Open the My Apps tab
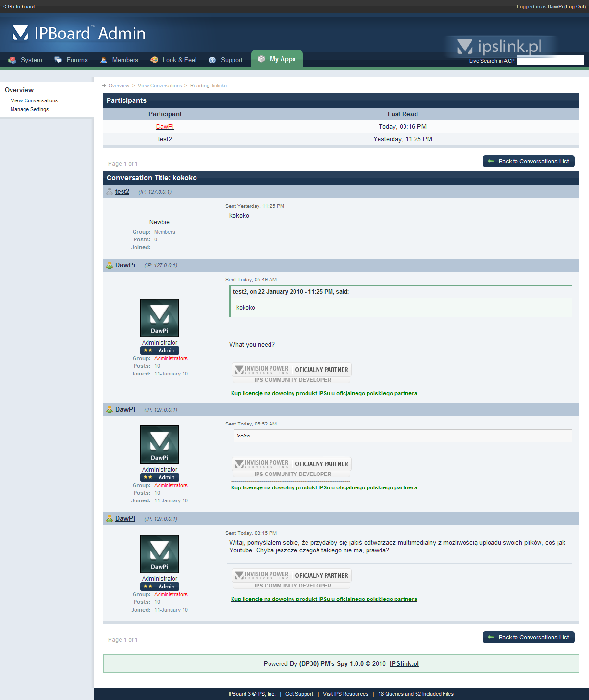The image size is (589, 700). pos(277,59)
